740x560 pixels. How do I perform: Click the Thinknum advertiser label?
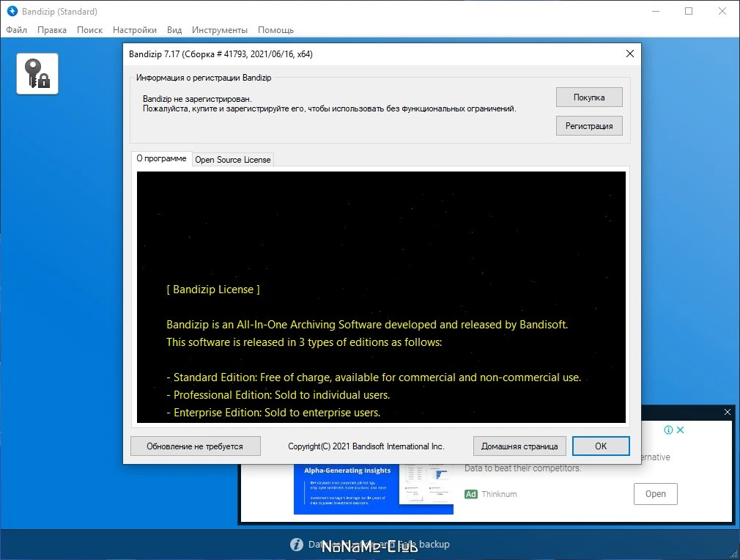[499, 494]
